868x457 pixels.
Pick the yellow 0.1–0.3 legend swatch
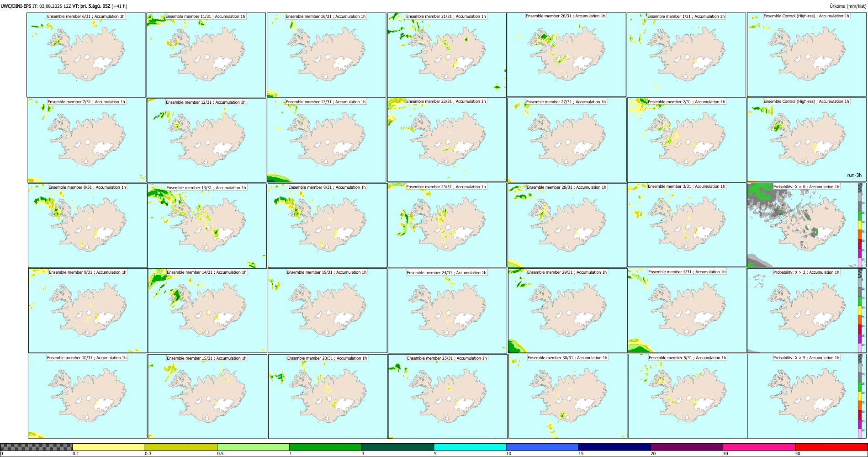109,447
